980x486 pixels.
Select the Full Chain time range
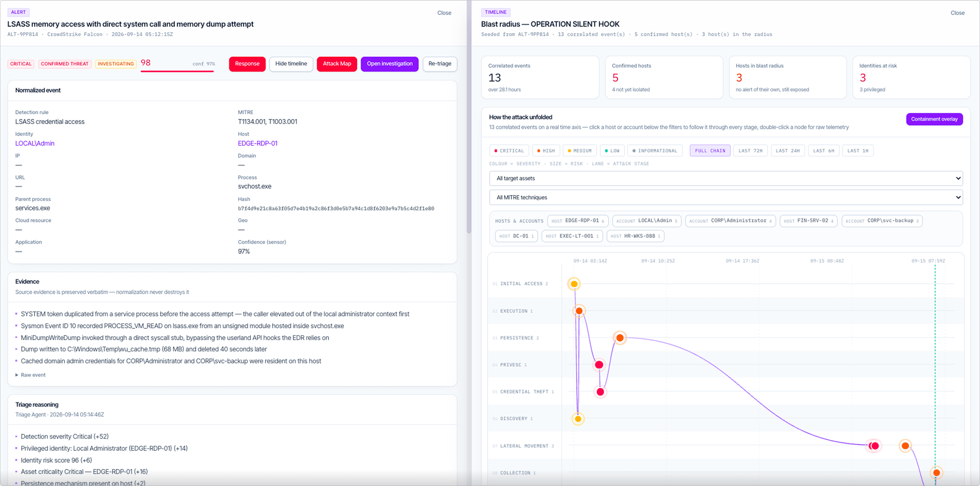(710, 151)
